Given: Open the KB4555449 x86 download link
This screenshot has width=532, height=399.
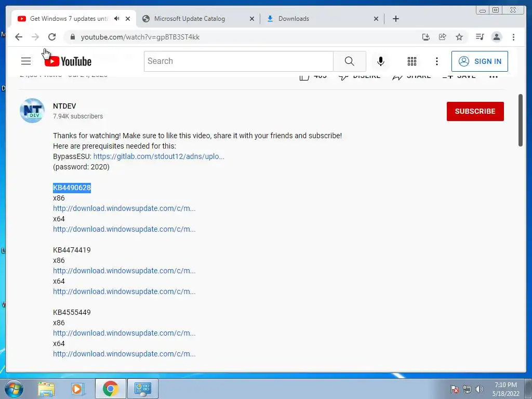Looking at the screenshot, I should (124, 333).
